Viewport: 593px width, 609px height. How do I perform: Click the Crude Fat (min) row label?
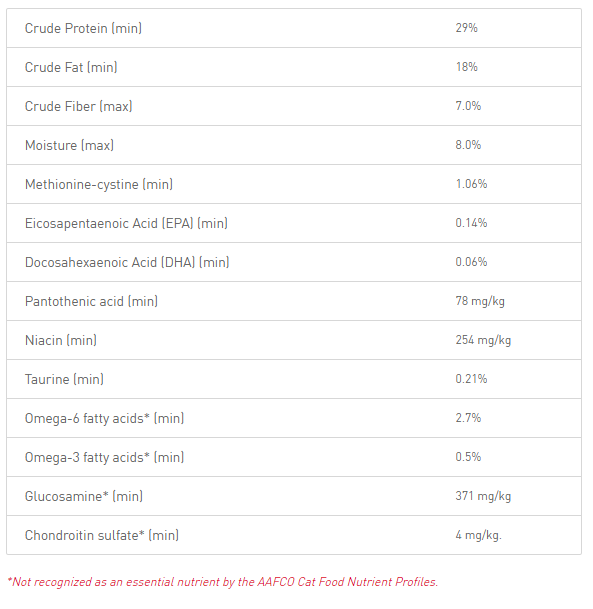[x=71, y=67]
